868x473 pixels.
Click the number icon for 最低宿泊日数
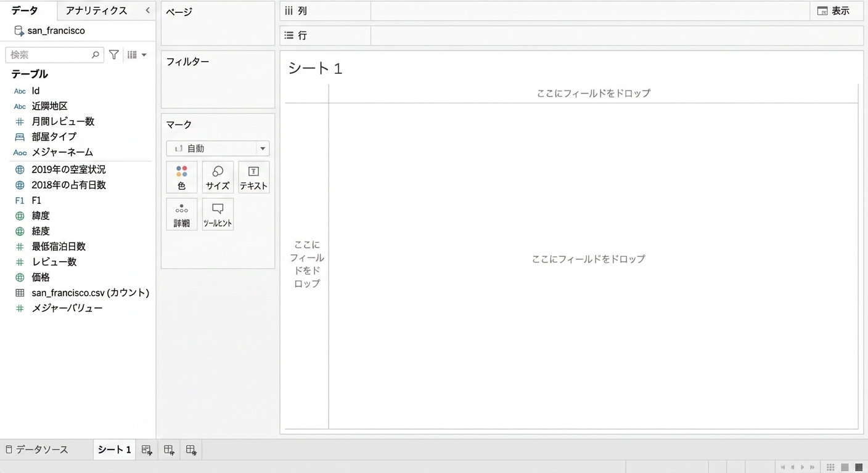tap(20, 247)
